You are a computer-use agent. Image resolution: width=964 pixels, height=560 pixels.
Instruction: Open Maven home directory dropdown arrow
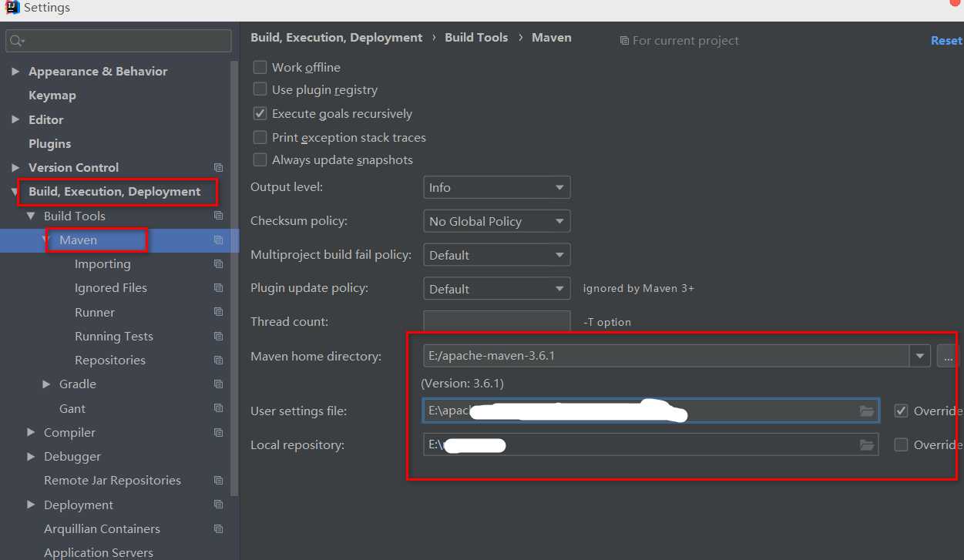pos(919,356)
